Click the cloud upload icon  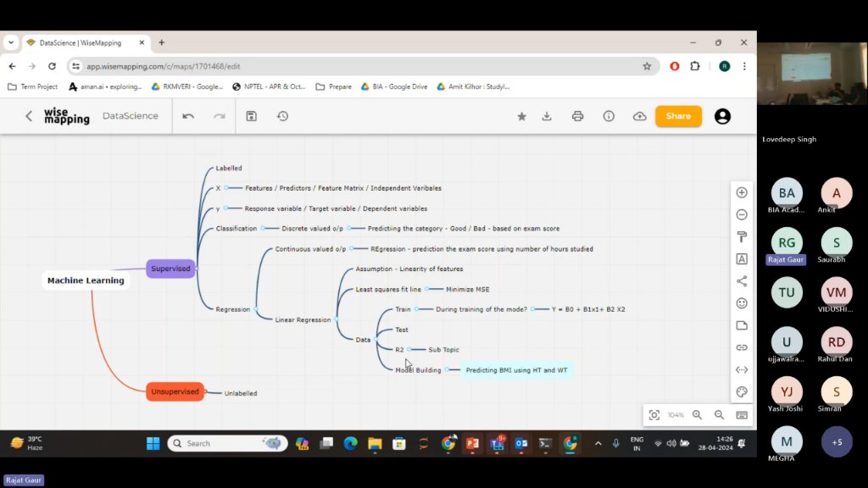640,116
